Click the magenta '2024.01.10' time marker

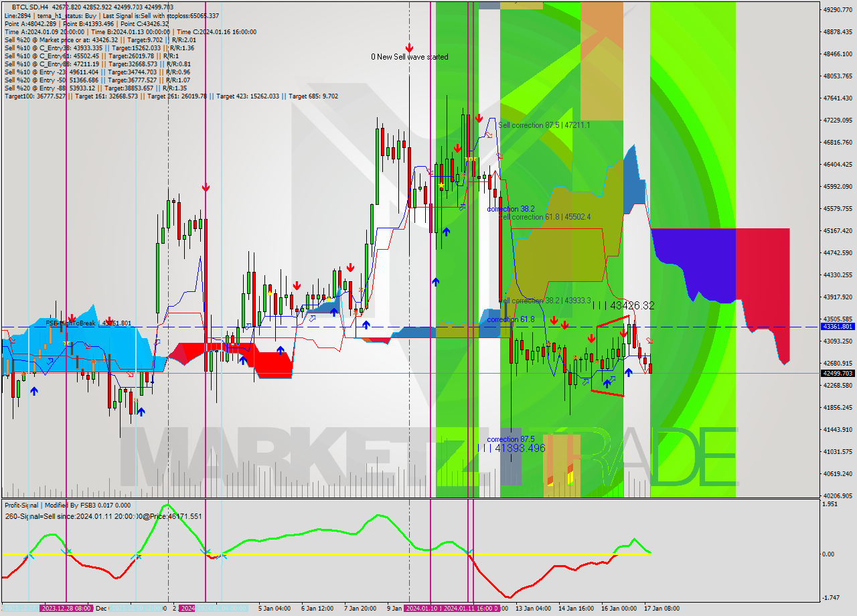click(x=423, y=608)
